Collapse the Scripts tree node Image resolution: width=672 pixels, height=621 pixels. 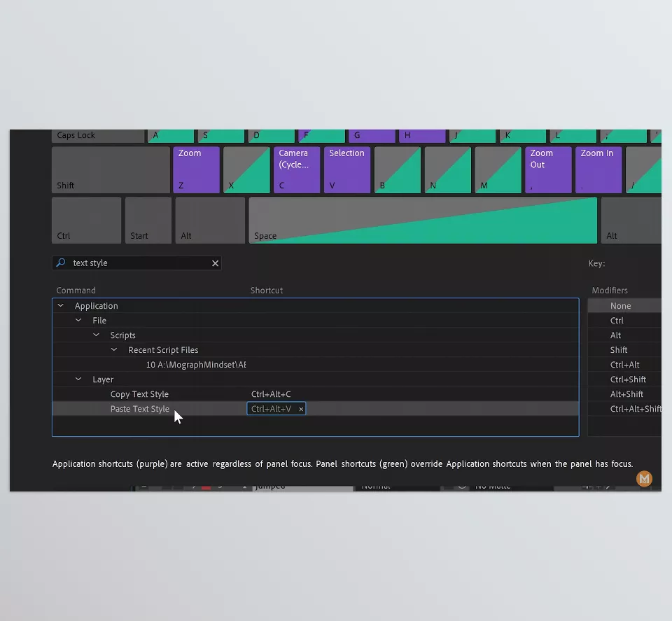97,335
